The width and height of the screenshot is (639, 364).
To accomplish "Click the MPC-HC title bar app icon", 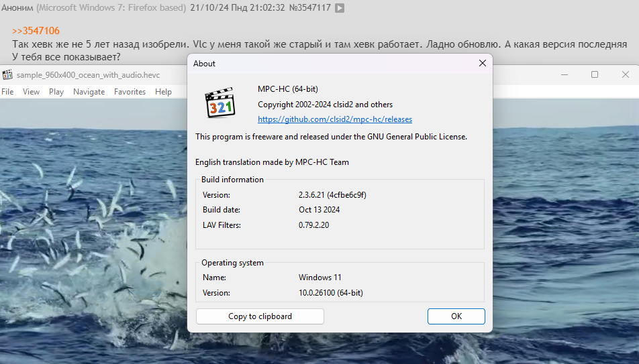I will (x=7, y=74).
